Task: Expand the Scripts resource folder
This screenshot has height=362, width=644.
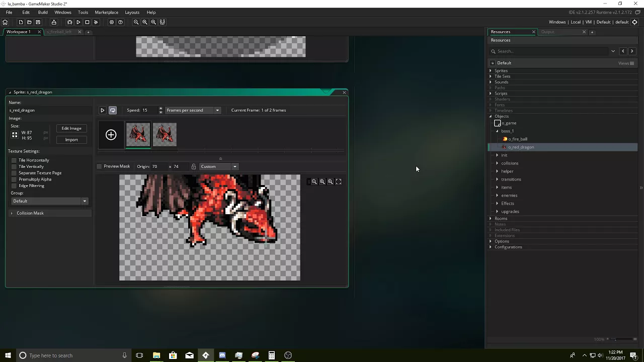Action: [491, 94]
